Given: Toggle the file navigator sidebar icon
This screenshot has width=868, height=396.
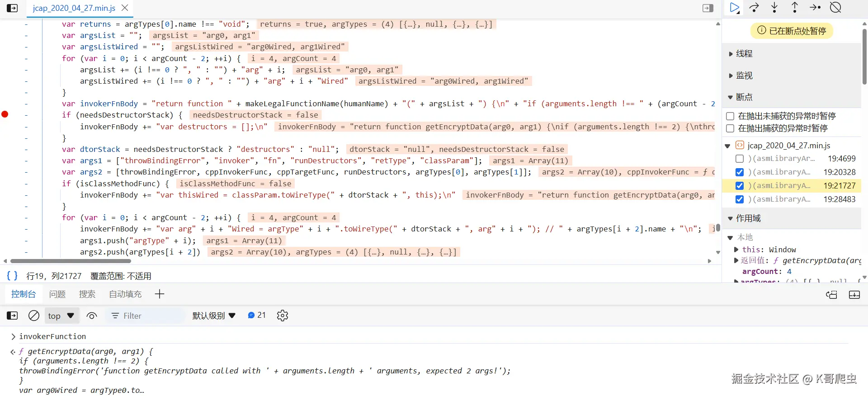Looking at the screenshot, I should point(12,8).
